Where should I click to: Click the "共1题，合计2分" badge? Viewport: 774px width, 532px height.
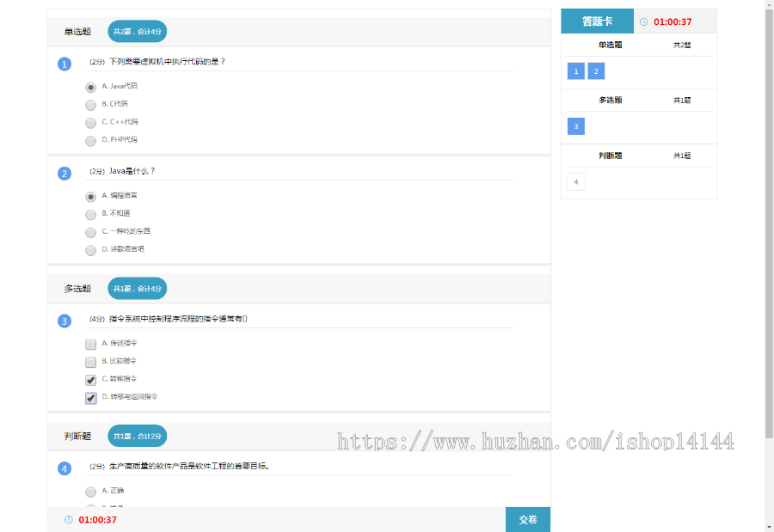click(135, 436)
